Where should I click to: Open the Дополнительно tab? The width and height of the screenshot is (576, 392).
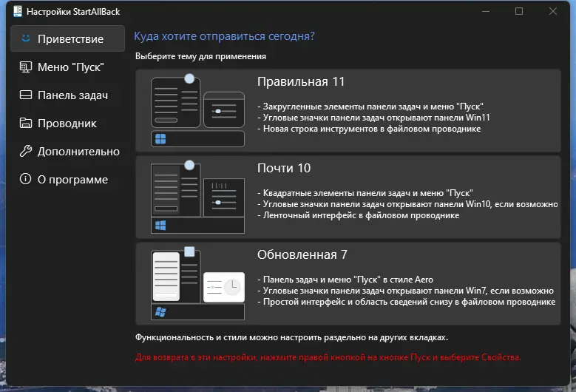coord(67,152)
